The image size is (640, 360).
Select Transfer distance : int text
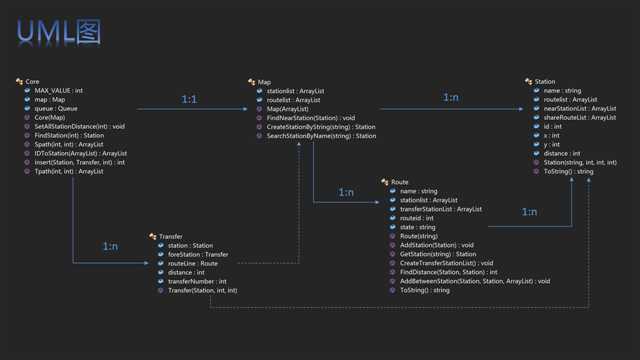tap(186, 272)
